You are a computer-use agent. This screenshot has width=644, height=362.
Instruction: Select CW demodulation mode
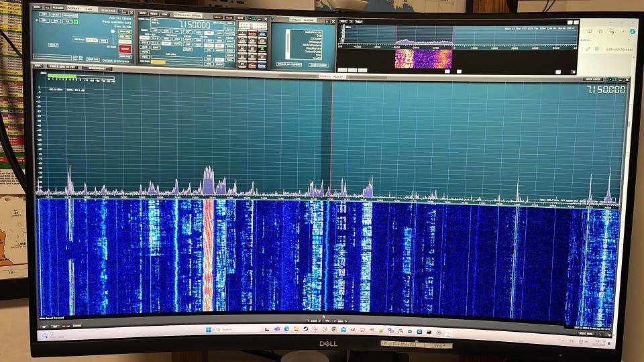(188, 32)
